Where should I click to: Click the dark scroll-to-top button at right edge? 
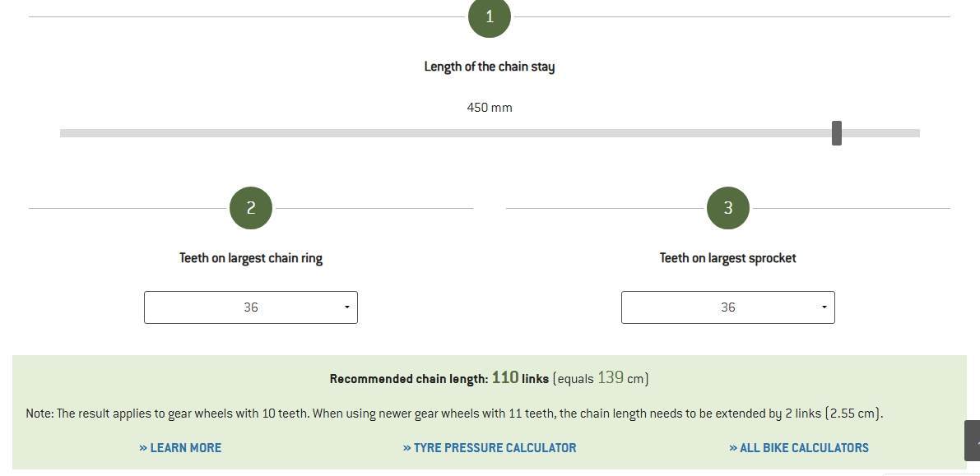[x=973, y=441]
